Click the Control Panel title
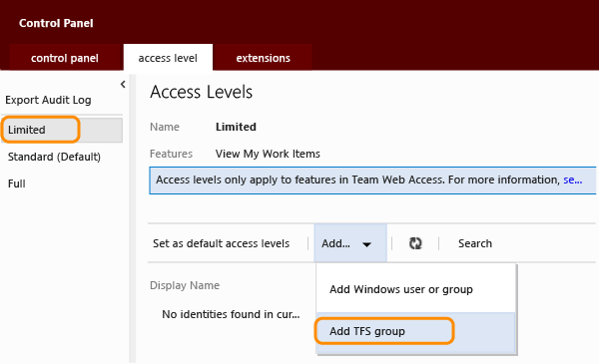 [56, 23]
